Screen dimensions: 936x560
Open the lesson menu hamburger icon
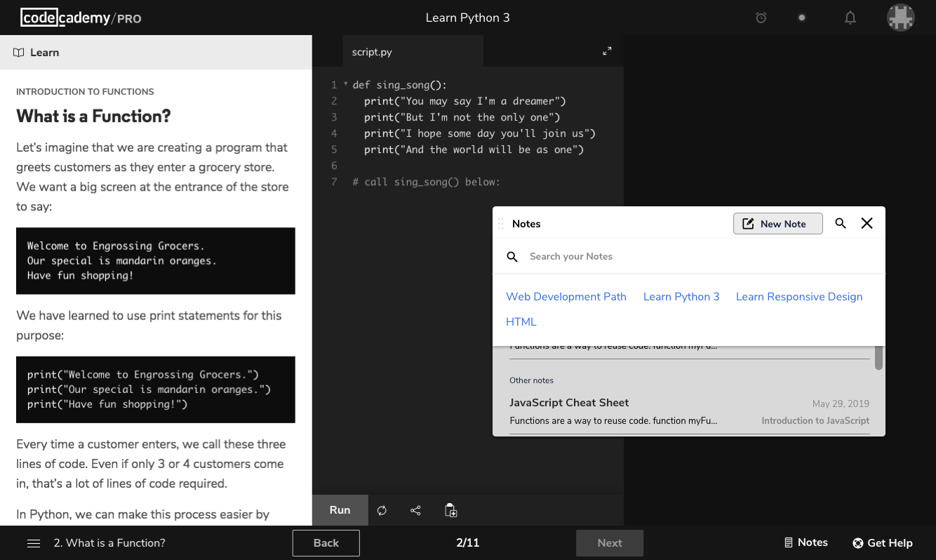34,543
